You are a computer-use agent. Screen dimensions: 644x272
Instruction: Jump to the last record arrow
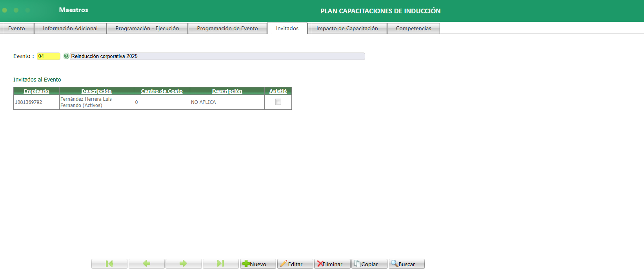(x=221, y=264)
